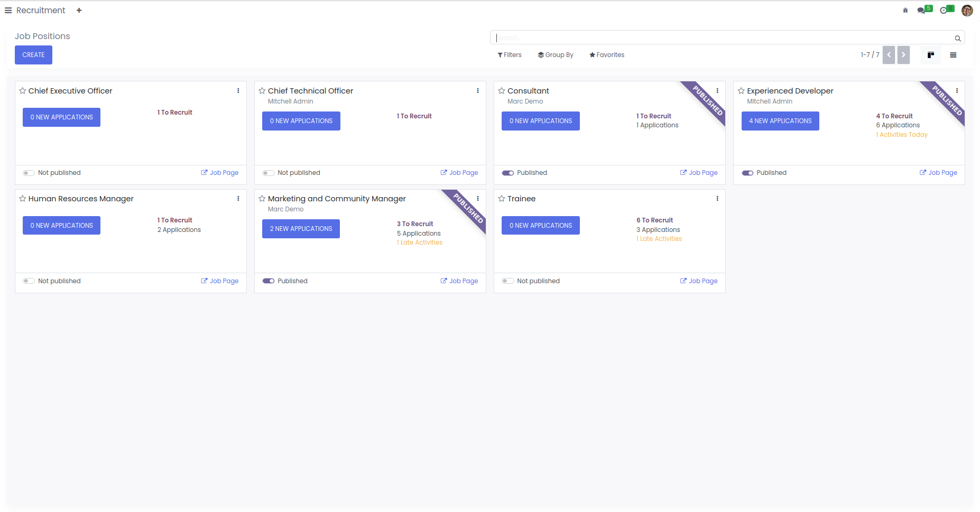Open the Favorites dropdown
Screen dimensions: 980x512
607,55
